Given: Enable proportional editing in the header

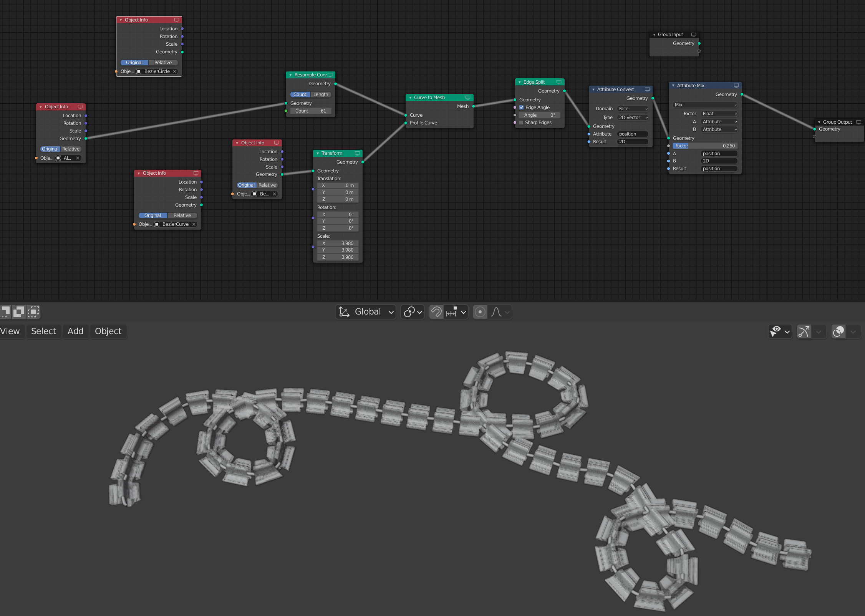Looking at the screenshot, I should click(480, 312).
